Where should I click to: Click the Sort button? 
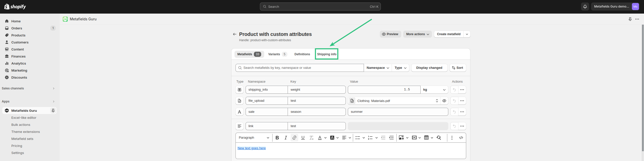[458, 68]
